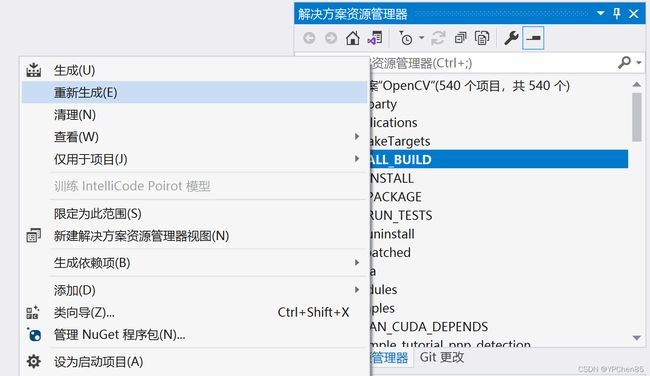Click the Forward navigation arrow icon
This screenshot has height=376, width=650.
[x=331, y=38]
